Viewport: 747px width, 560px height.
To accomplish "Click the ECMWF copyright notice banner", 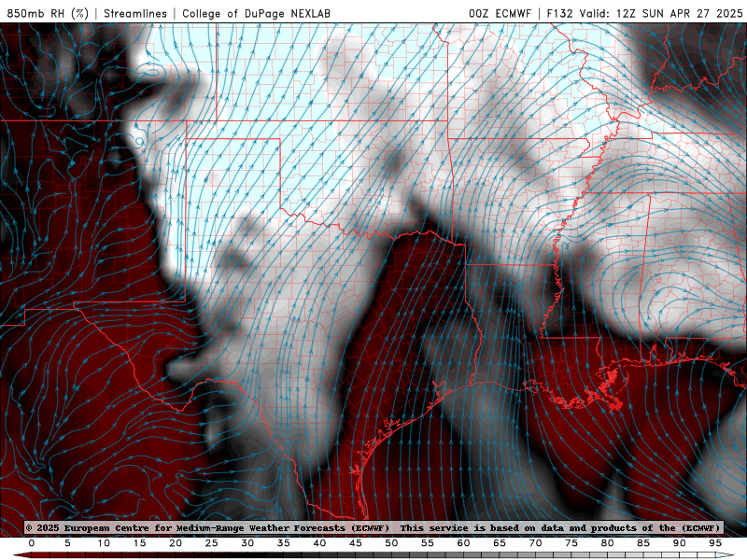I will pyautogui.click(x=373, y=527).
